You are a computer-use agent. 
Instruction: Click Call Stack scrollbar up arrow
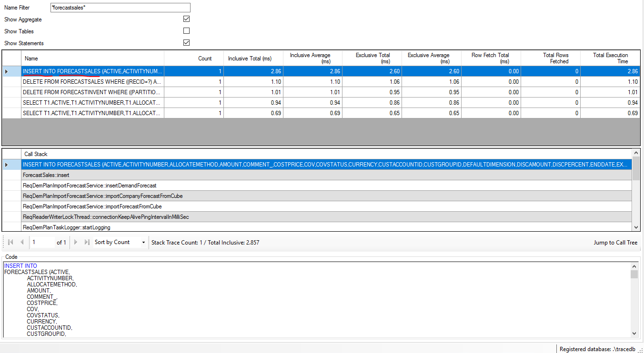point(636,153)
